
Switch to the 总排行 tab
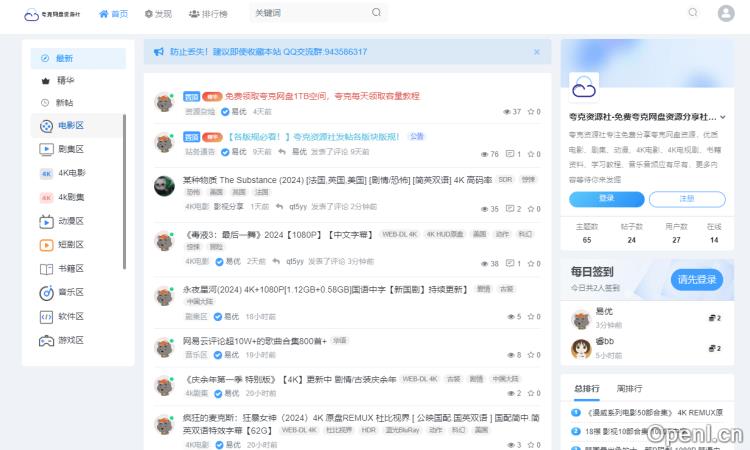tap(587, 389)
